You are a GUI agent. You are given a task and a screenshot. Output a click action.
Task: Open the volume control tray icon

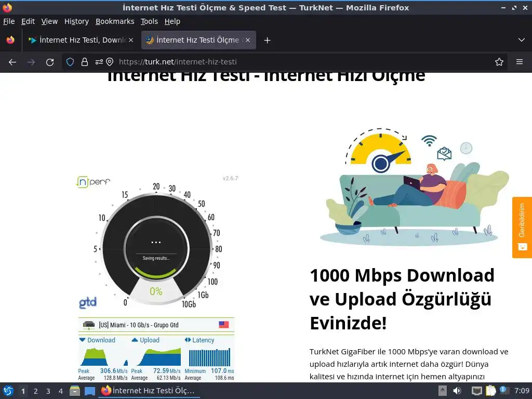(x=457, y=391)
